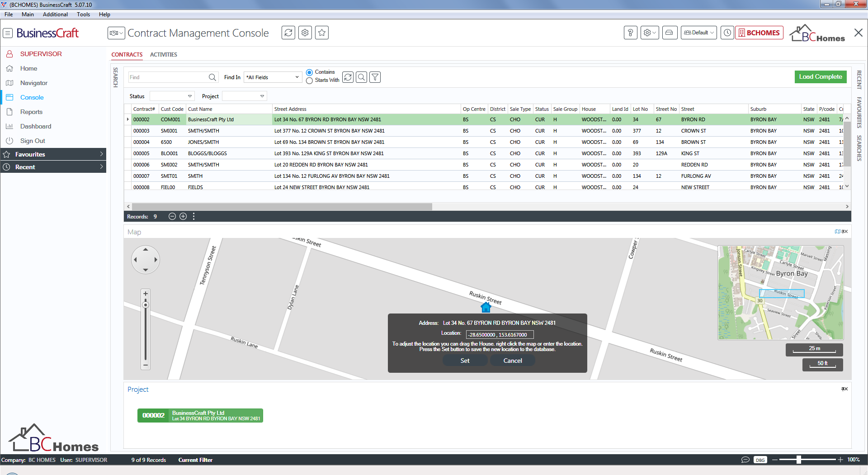Open the console selector dropdown left of the title
The image size is (868, 475).
click(116, 33)
